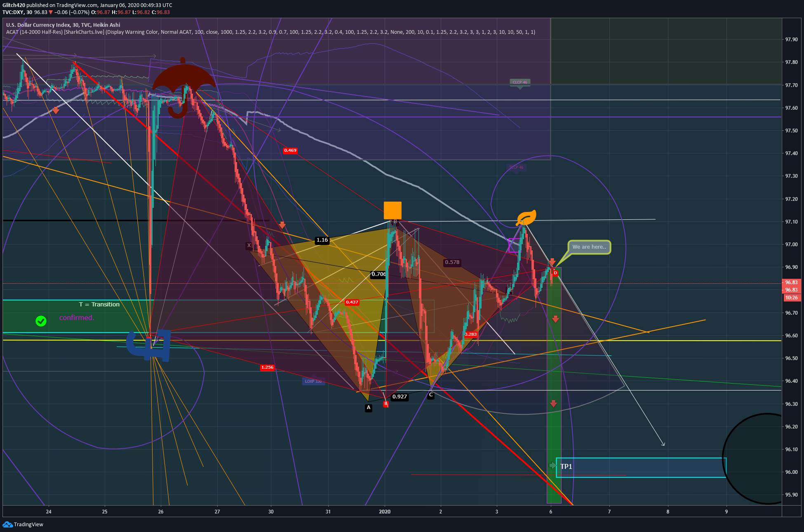Click the TVC:DXY, 30 symbol text
The image size is (804, 532).
coord(17,12)
